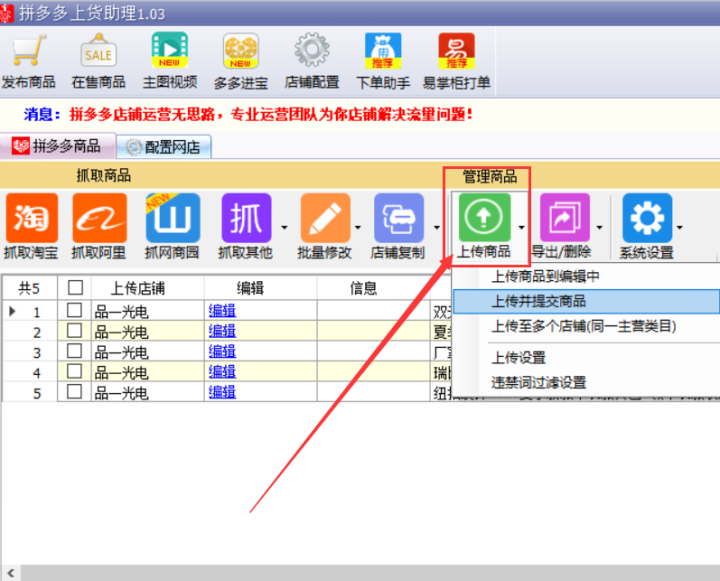
Task: Click the 抓取阿里 icon
Action: pyautogui.click(x=101, y=218)
